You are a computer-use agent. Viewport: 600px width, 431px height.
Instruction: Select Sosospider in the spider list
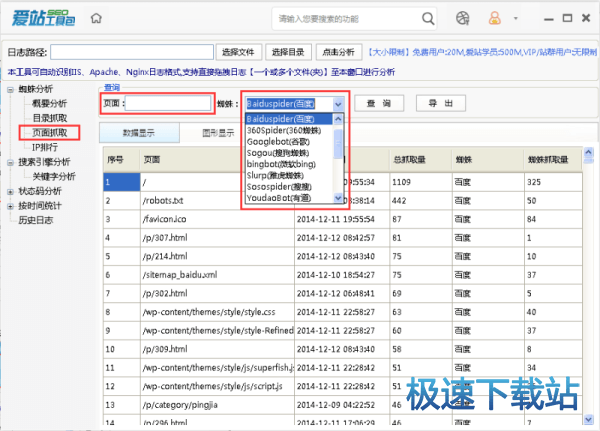(289, 187)
